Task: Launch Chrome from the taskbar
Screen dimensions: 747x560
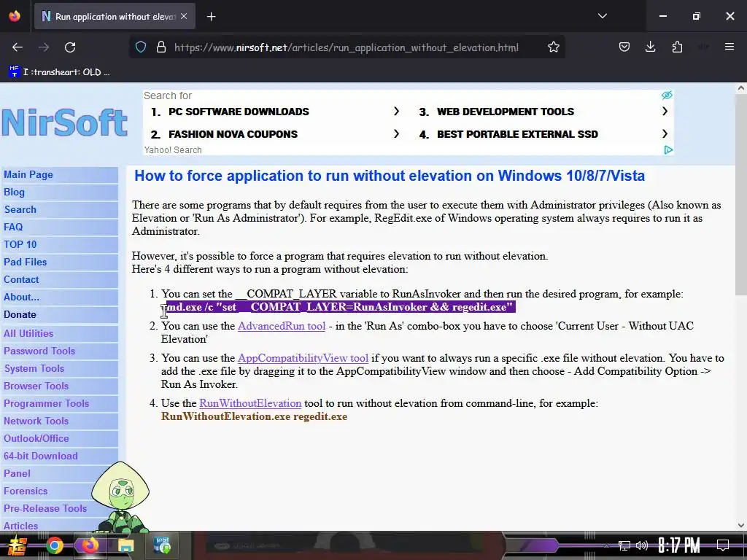Action: point(54,545)
